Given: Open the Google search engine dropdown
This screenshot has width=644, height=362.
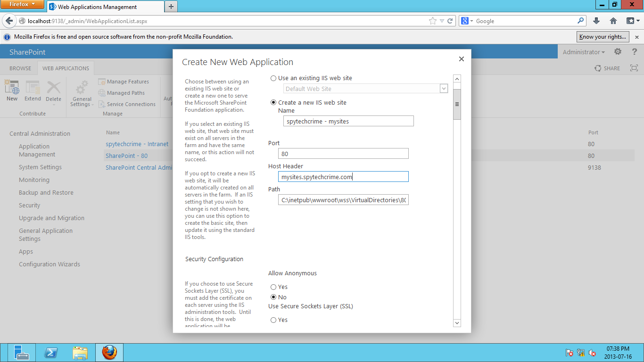Looking at the screenshot, I should (x=467, y=21).
